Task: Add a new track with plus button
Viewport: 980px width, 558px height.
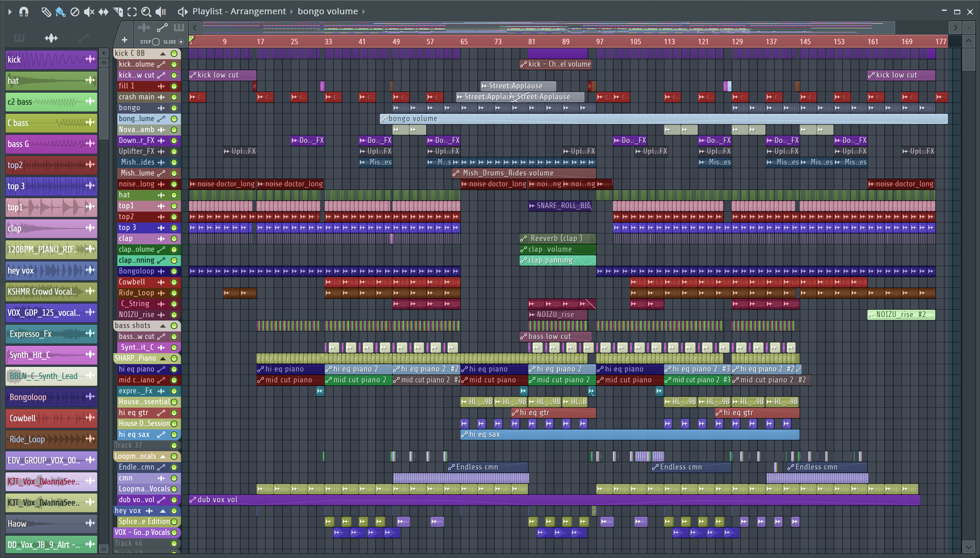Action: click(x=124, y=40)
